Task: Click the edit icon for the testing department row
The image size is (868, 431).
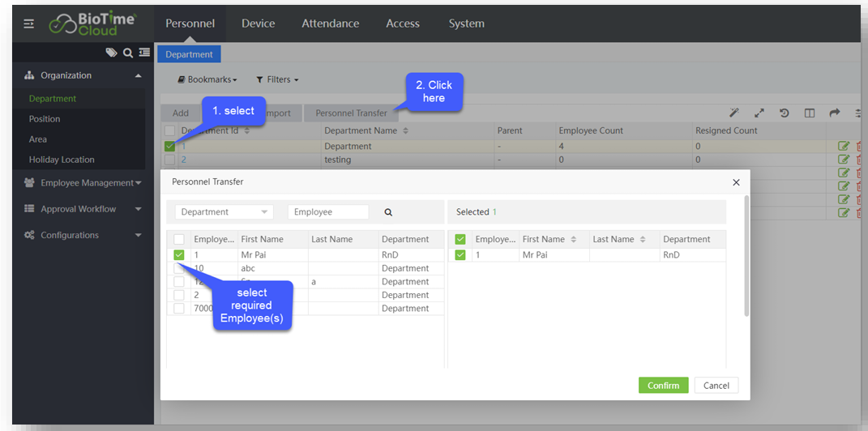Action: coord(844,160)
